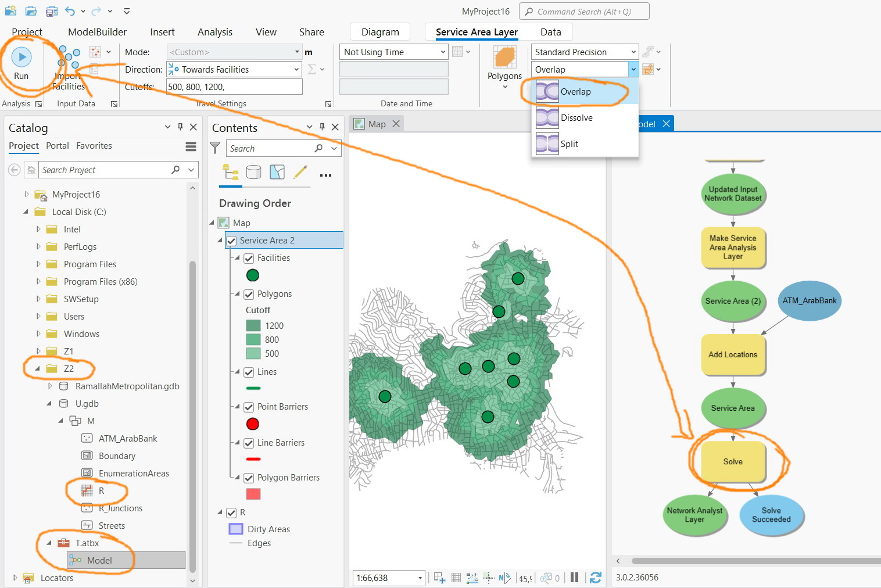Screen dimensions: 881x588
Task: Click the 500 cutoff color swatch
Action: (x=254, y=353)
